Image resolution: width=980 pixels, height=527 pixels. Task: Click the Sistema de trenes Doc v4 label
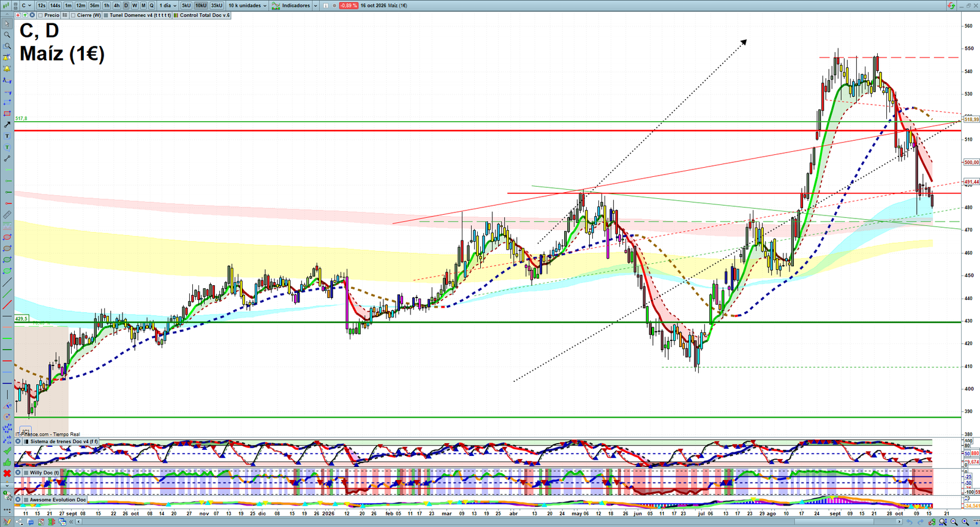tap(64, 441)
